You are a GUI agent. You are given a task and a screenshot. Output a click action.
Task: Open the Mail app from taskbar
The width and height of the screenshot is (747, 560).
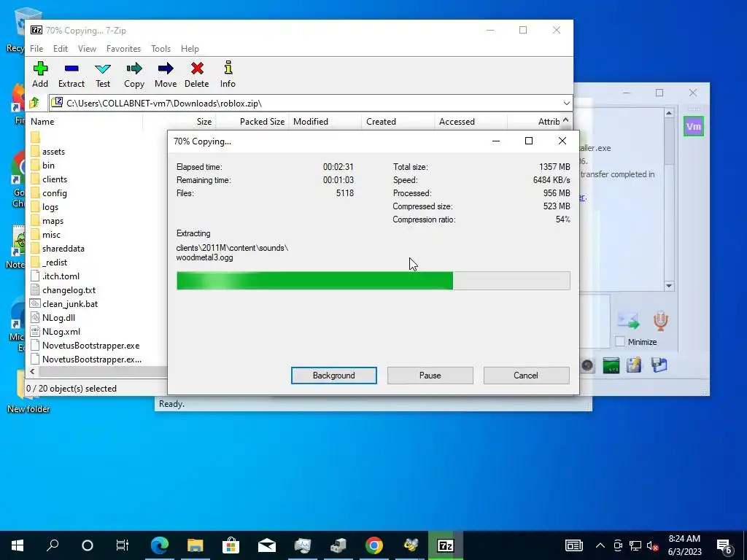coord(267,545)
